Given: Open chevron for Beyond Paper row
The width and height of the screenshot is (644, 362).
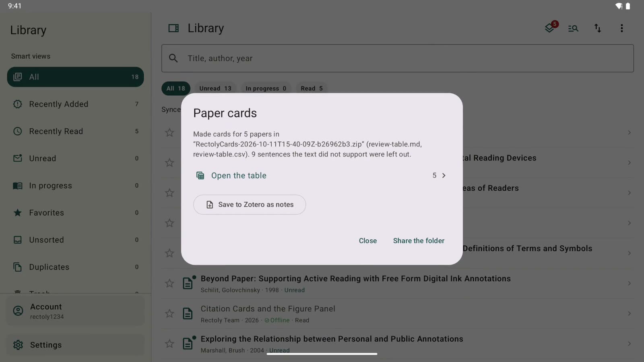Looking at the screenshot, I should 629,283.
